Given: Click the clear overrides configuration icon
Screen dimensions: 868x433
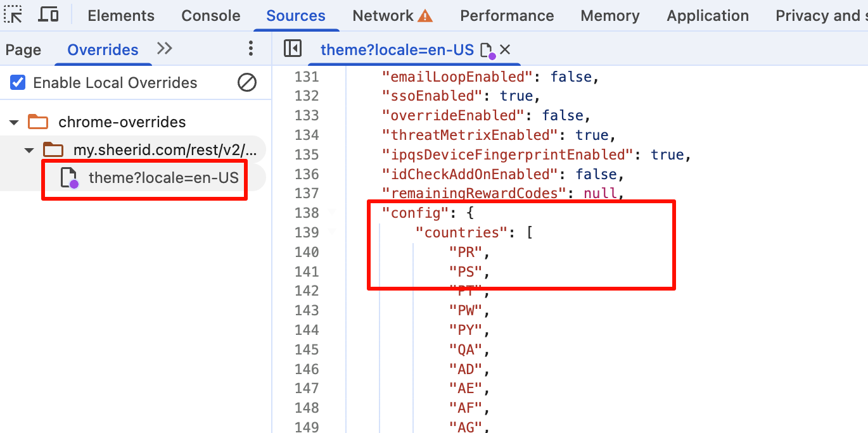Looking at the screenshot, I should tap(247, 82).
